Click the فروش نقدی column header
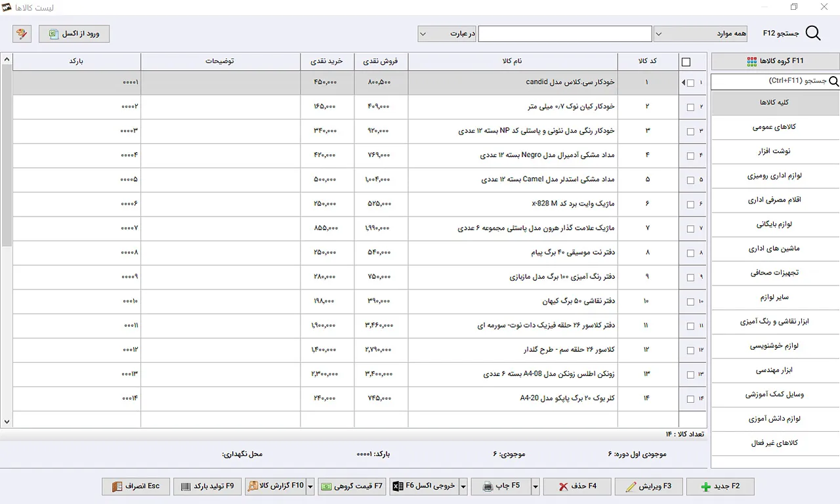The width and height of the screenshot is (840, 504). [x=381, y=62]
